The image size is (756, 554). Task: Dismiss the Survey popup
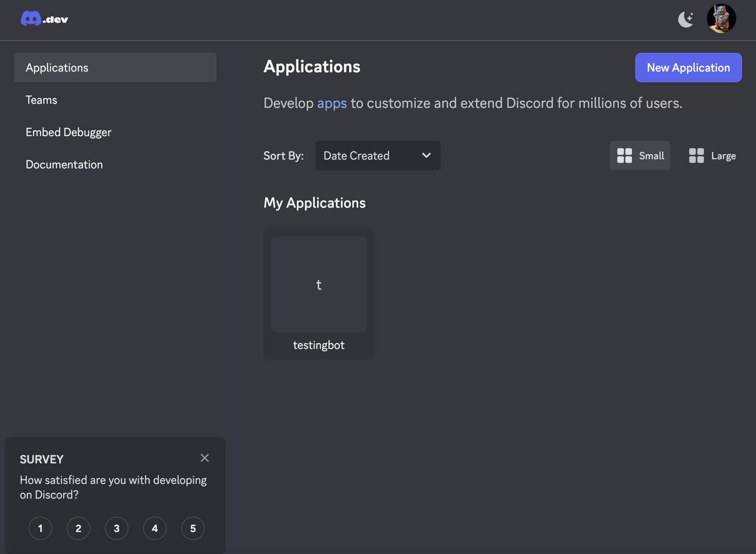(205, 458)
